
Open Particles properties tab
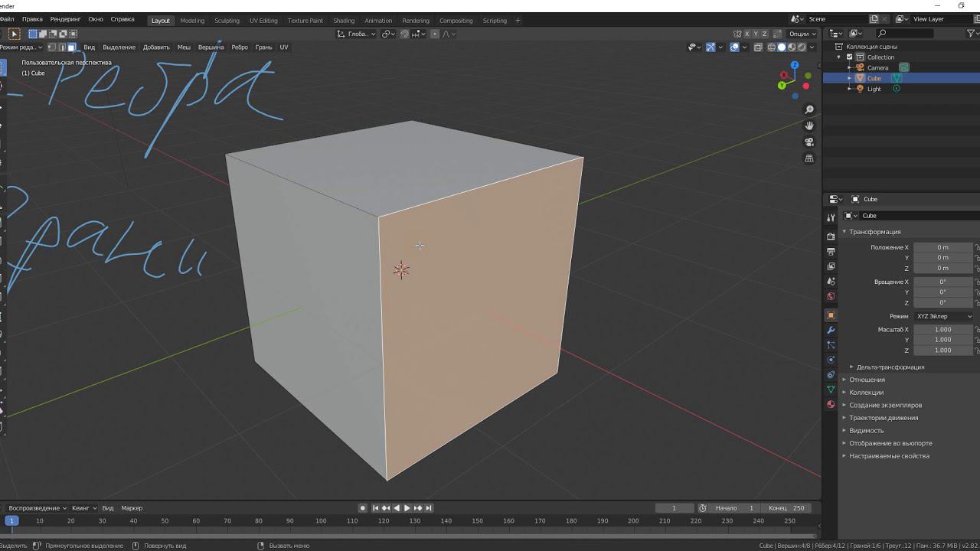831,345
